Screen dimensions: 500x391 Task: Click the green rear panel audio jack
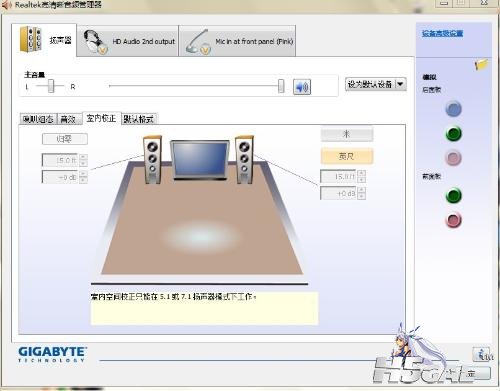click(453, 134)
